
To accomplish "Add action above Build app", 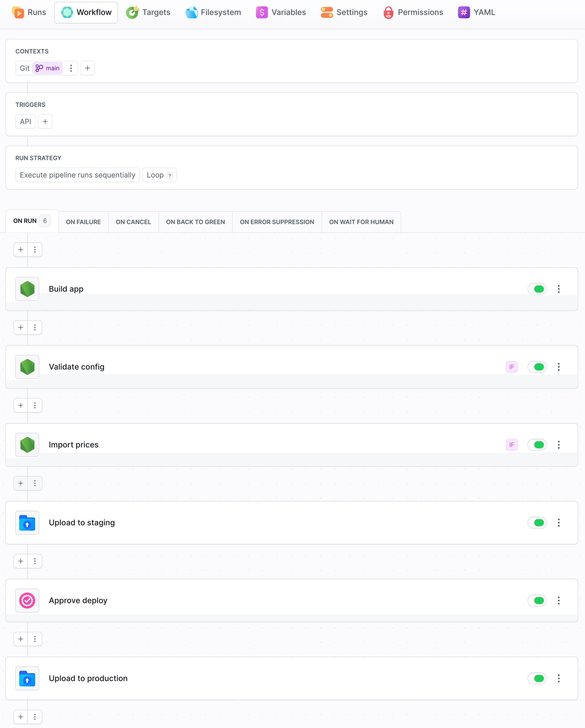I will [21, 250].
